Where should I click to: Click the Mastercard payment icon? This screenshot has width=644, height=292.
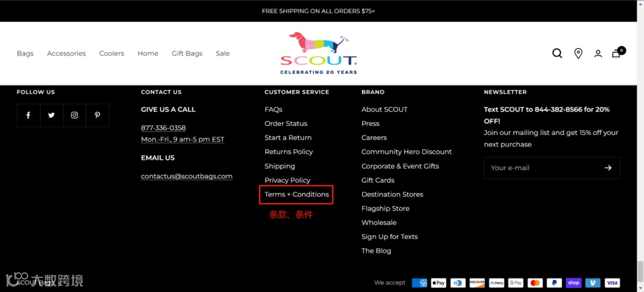coord(535,283)
